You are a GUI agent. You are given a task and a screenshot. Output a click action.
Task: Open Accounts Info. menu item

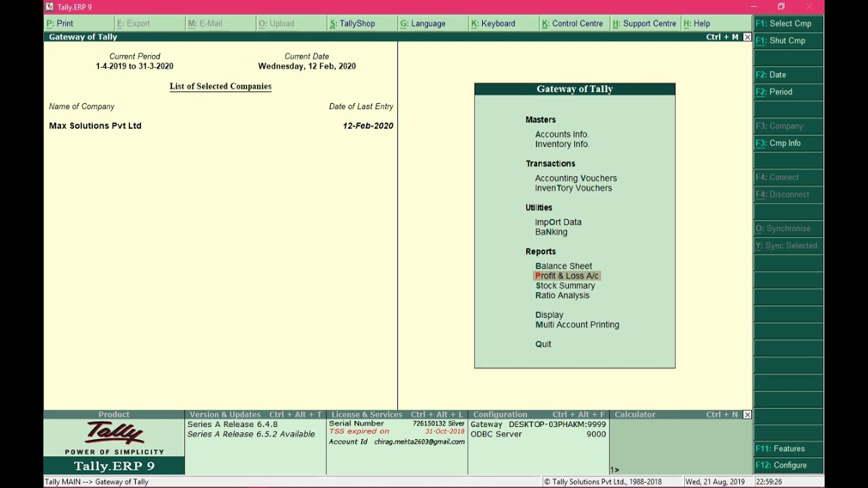point(562,135)
